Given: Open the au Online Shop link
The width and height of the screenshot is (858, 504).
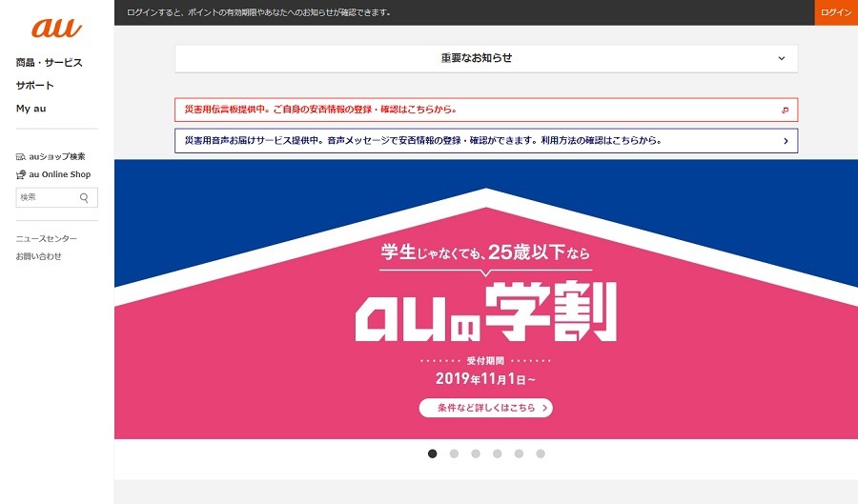Looking at the screenshot, I should [60, 174].
